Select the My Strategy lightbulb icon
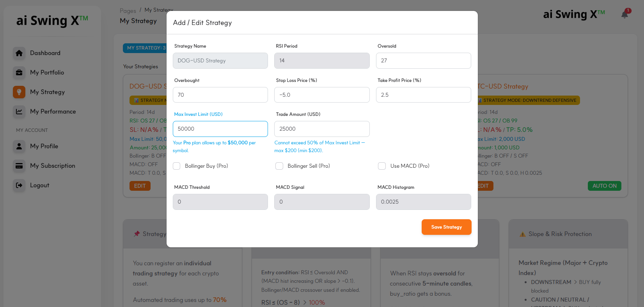The height and width of the screenshot is (307, 644). click(x=19, y=92)
